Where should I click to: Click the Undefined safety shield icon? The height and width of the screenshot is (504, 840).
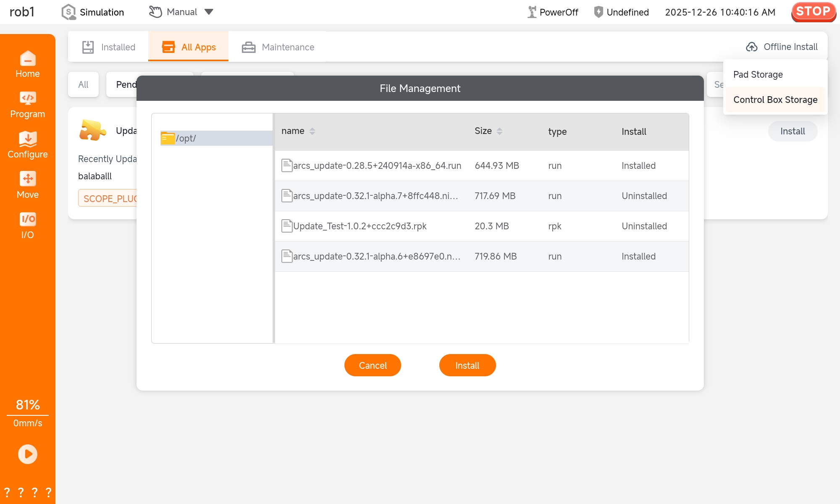coord(598,12)
